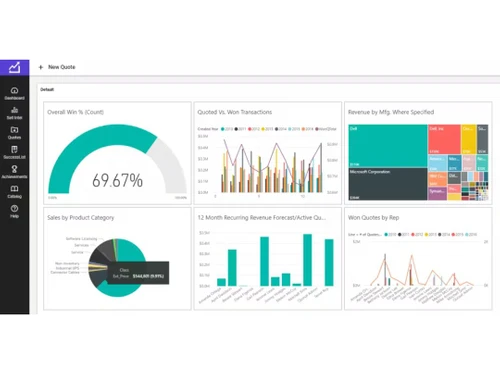
Task: Click the purple chart logo icon
Action: (14, 67)
